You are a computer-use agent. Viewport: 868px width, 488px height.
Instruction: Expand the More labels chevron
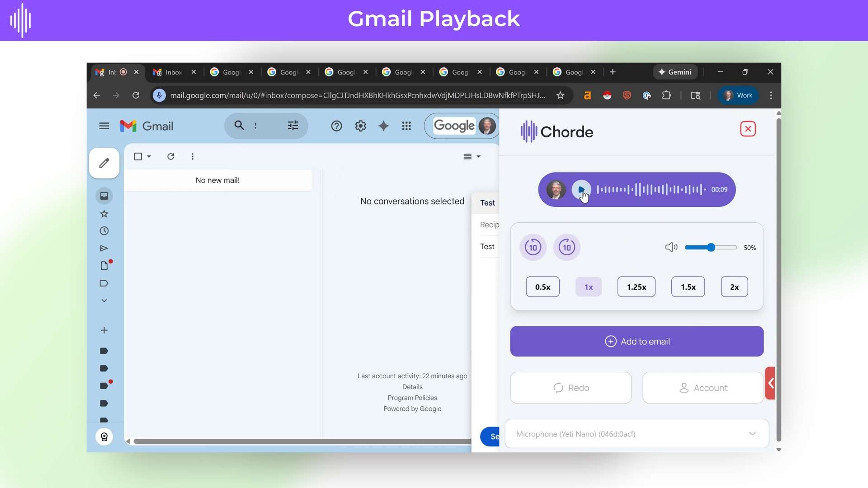(x=104, y=300)
